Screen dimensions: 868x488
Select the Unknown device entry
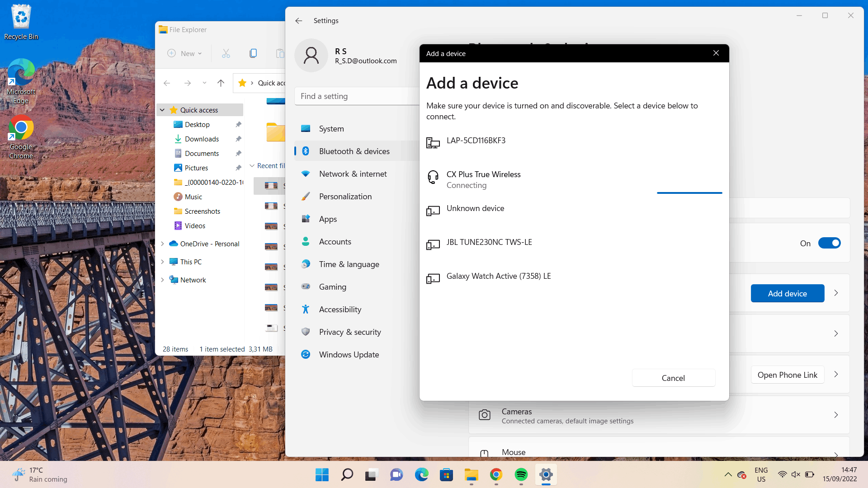(x=574, y=211)
